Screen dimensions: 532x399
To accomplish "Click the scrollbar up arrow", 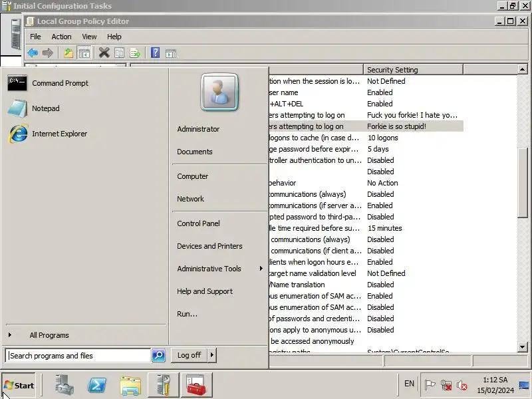I will [523, 70].
